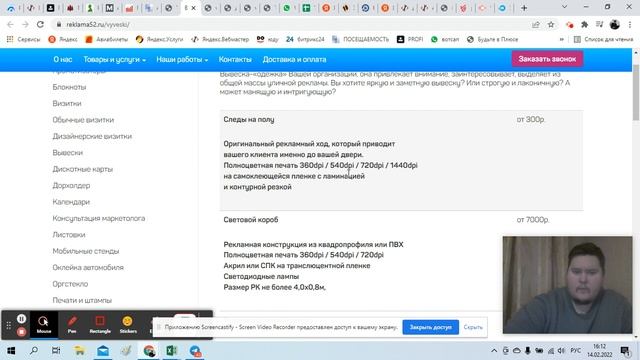Open the Авиабилеты bookmark
This screenshot has width=640, height=360.
tap(107, 39)
